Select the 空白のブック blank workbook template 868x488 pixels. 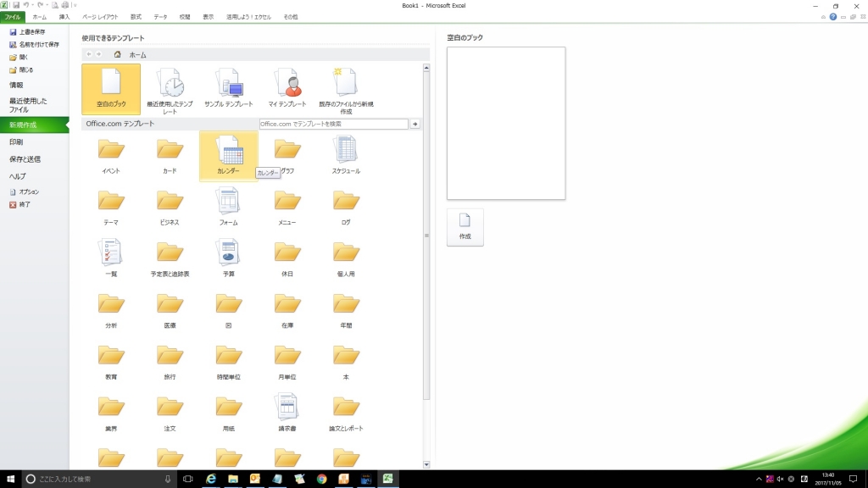111,89
